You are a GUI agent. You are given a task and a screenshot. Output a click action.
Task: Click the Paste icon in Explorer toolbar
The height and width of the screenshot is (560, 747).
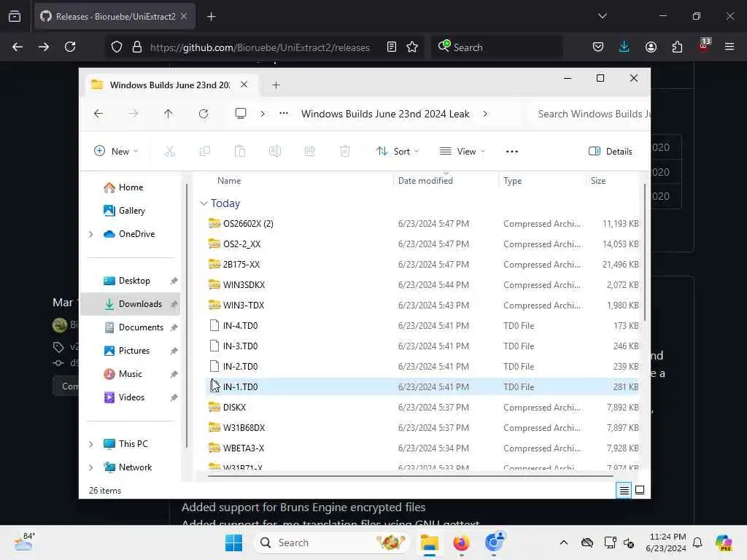point(239,152)
